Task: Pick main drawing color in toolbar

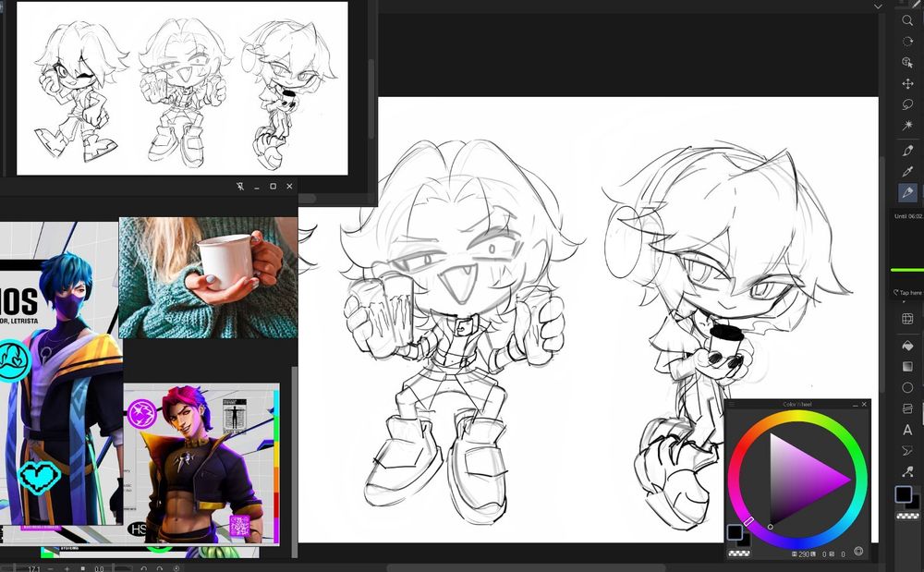Action: point(904,493)
